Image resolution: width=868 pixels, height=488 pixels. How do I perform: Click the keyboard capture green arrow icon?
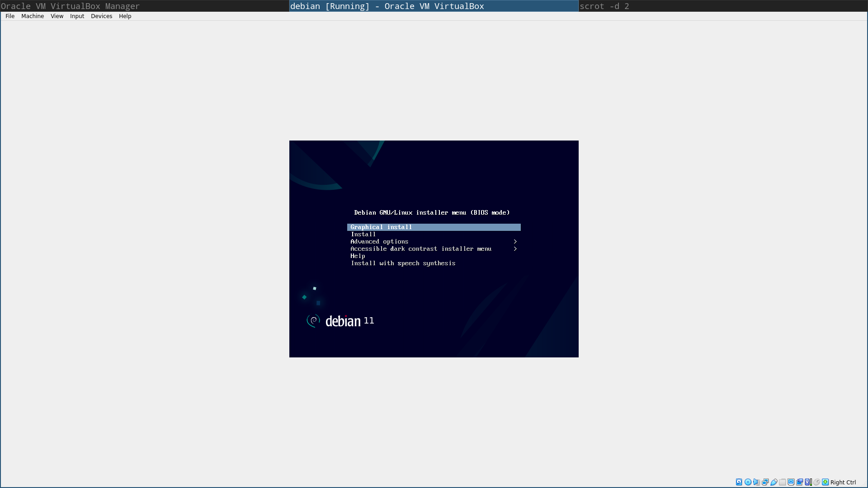pos(825,482)
